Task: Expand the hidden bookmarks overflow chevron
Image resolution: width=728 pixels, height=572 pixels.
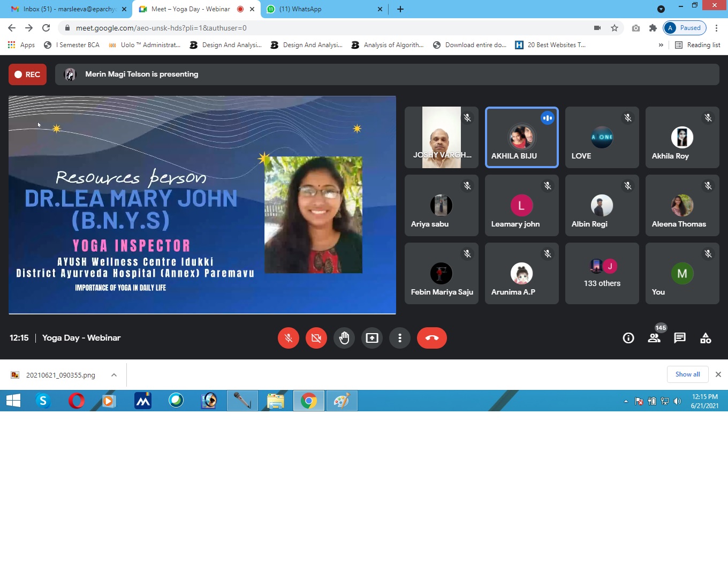Action: pos(661,45)
